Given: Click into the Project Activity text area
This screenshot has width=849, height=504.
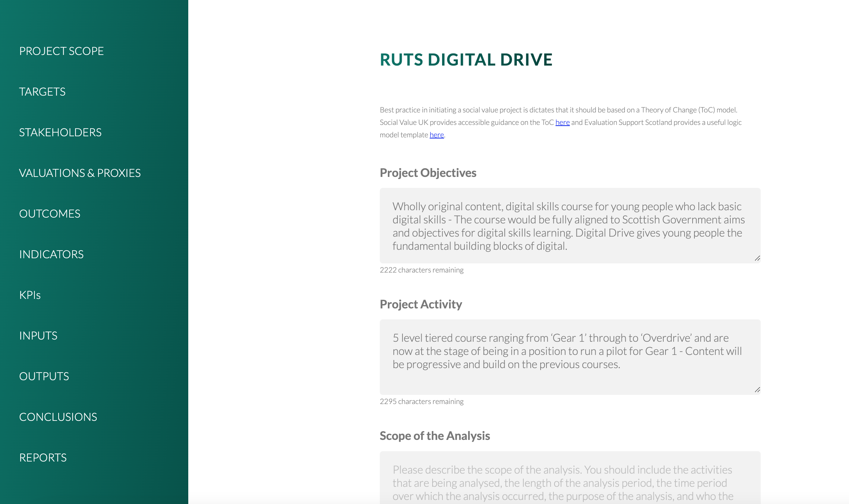Looking at the screenshot, I should (570, 357).
